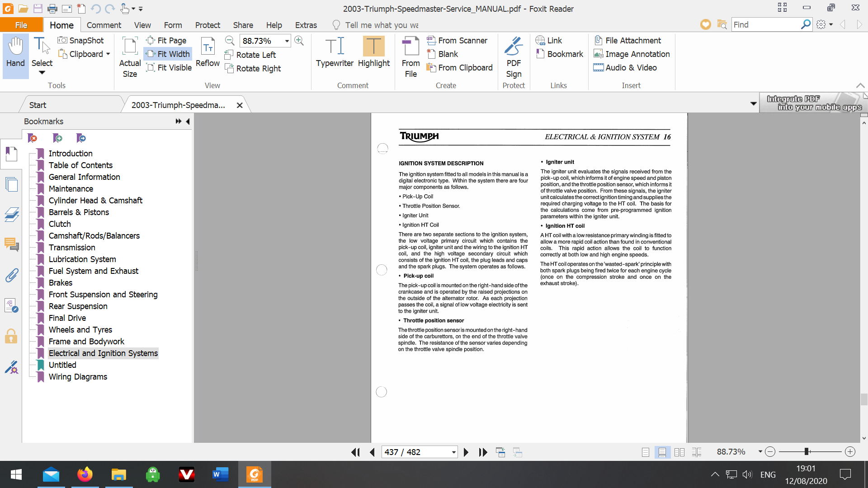Image resolution: width=868 pixels, height=488 pixels.
Task: Open the Attachments side panel
Action: tap(11, 275)
